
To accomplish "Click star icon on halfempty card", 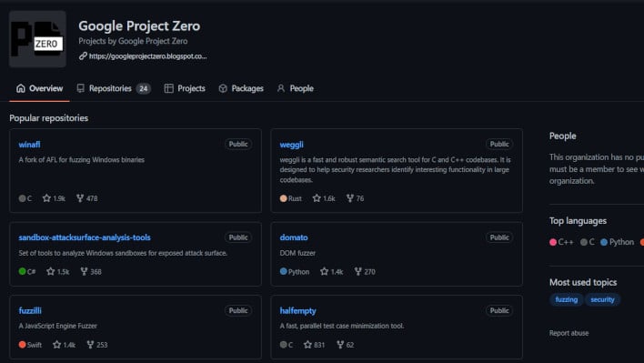I will [x=307, y=345].
